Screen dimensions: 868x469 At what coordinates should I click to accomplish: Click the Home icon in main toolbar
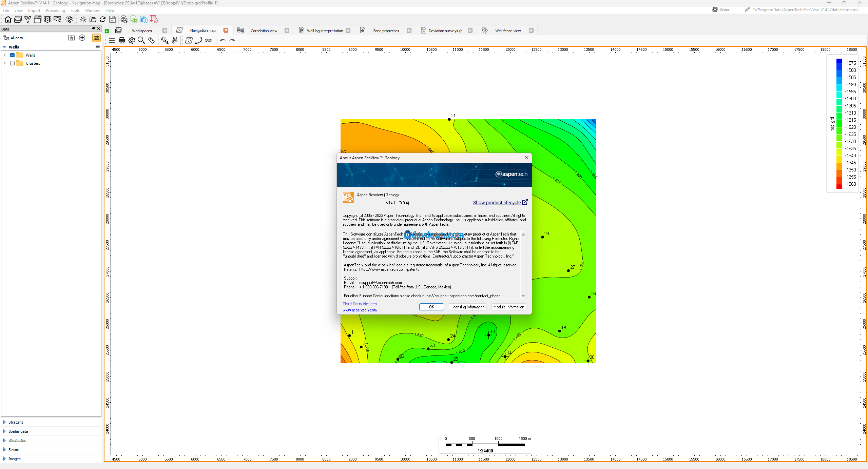click(x=8, y=19)
